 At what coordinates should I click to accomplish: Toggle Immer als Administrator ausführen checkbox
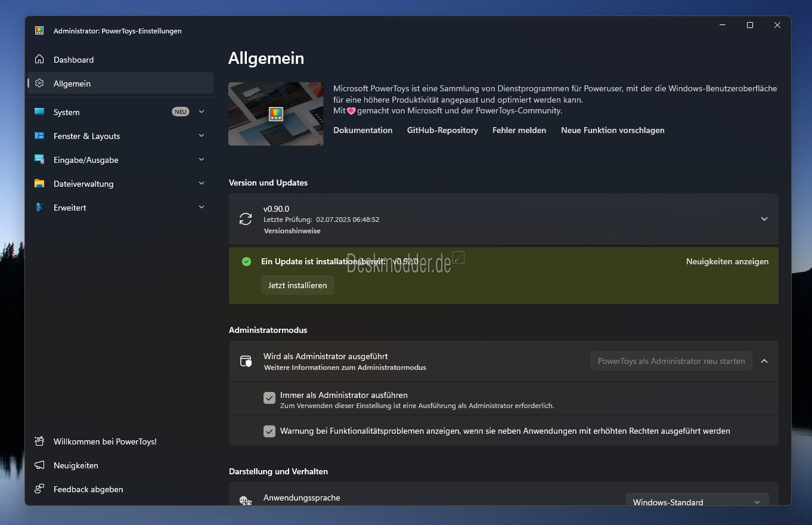269,398
